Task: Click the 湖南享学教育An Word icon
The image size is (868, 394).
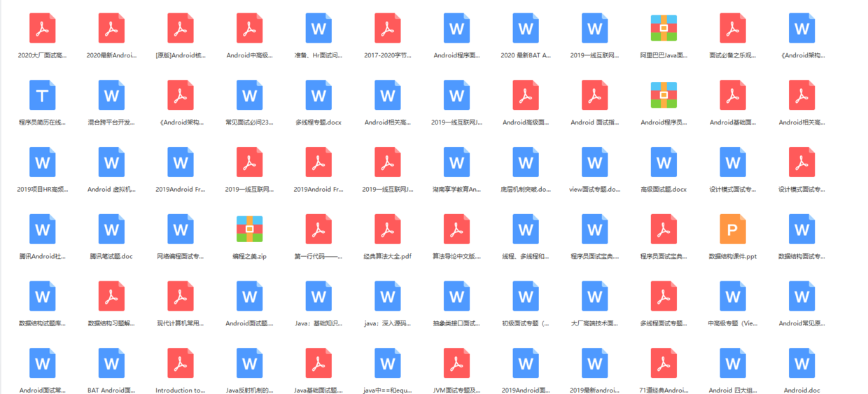Action: click(x=456, y=162)
